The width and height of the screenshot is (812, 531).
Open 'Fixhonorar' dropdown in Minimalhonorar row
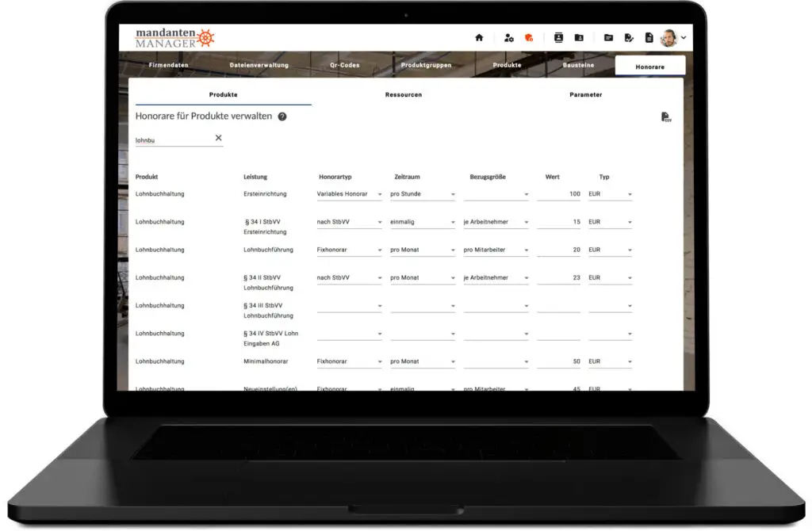(x=350, y=361)
